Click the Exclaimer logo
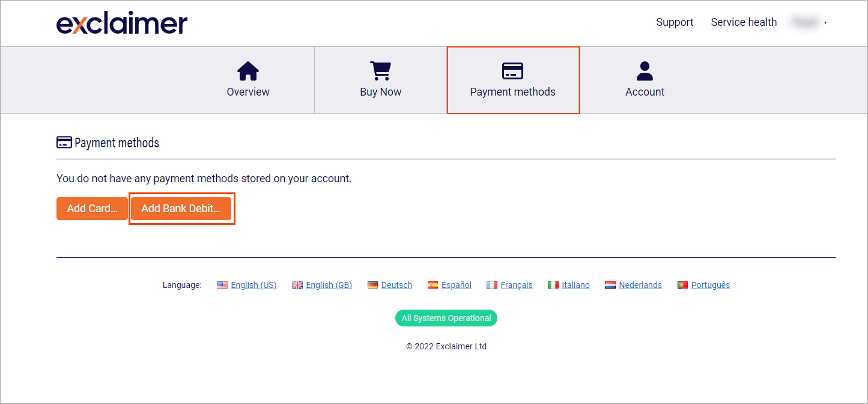This screenshot has width=868, height=404. (x=122, y=23)
